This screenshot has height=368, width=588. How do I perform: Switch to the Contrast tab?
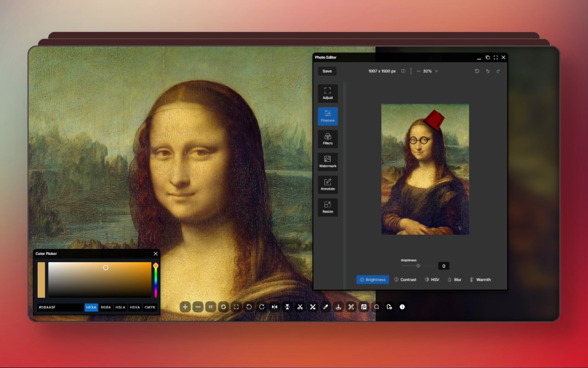pos(405,280)
